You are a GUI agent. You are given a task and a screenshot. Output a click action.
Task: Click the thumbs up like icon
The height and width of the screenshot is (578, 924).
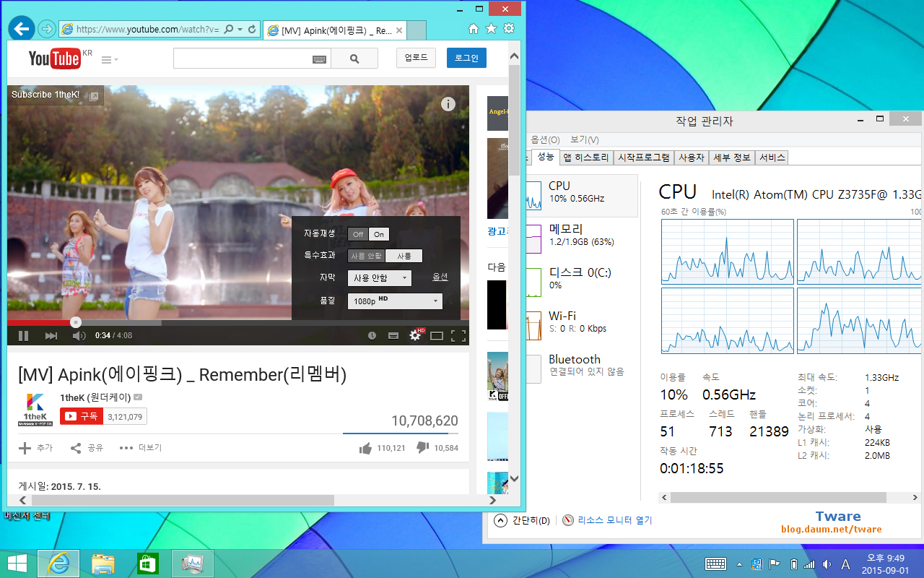(366, 448)
